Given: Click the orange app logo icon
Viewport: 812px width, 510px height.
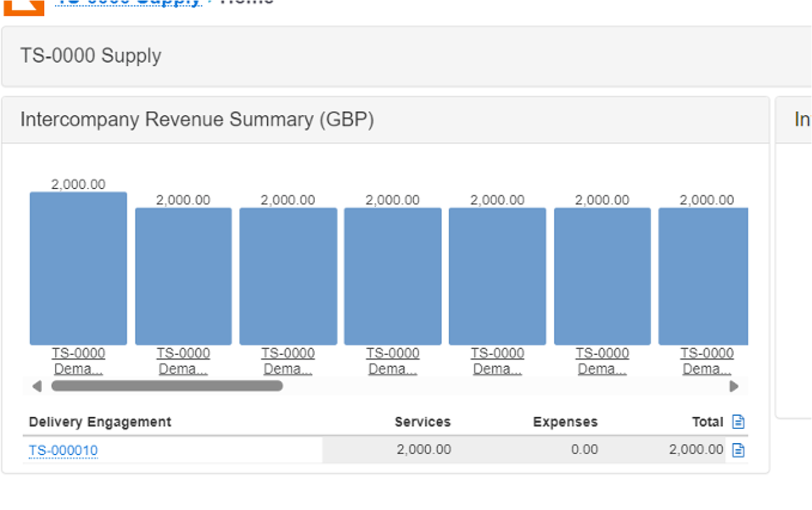Looking at the screenshot, I should pos(24,7).
